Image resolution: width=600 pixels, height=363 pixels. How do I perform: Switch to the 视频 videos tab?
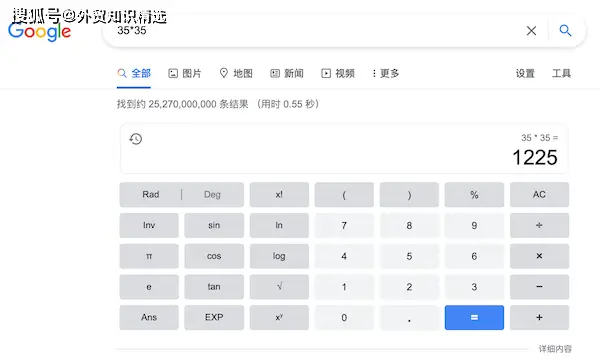pyautogui.click(x=338, y=73)
